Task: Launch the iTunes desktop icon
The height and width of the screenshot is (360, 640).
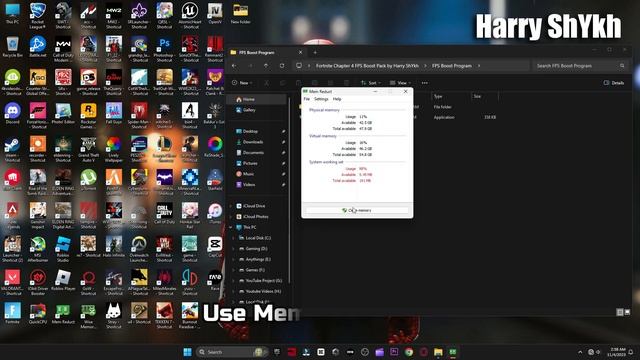Action: 215,214
